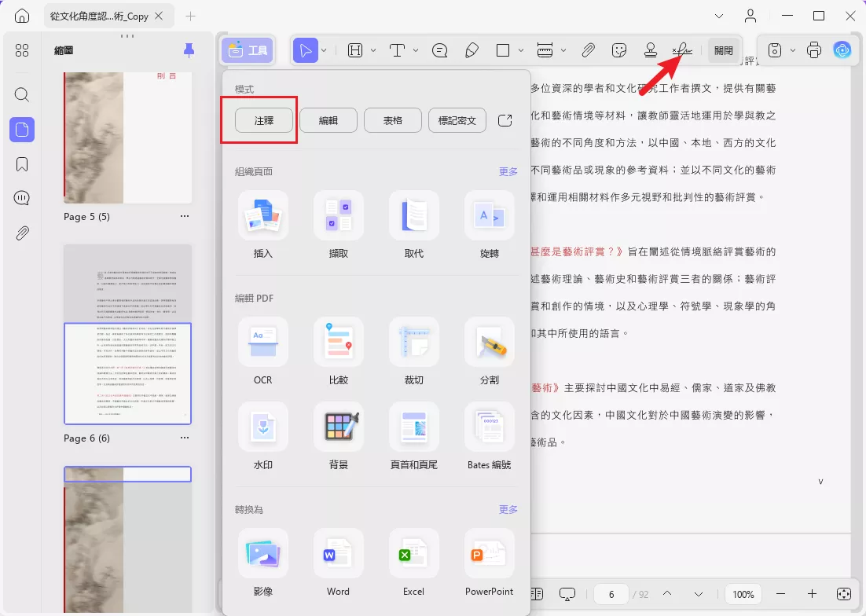
Task: Switch to 注釋 annotation mode
Action: [x=264, y=120]
